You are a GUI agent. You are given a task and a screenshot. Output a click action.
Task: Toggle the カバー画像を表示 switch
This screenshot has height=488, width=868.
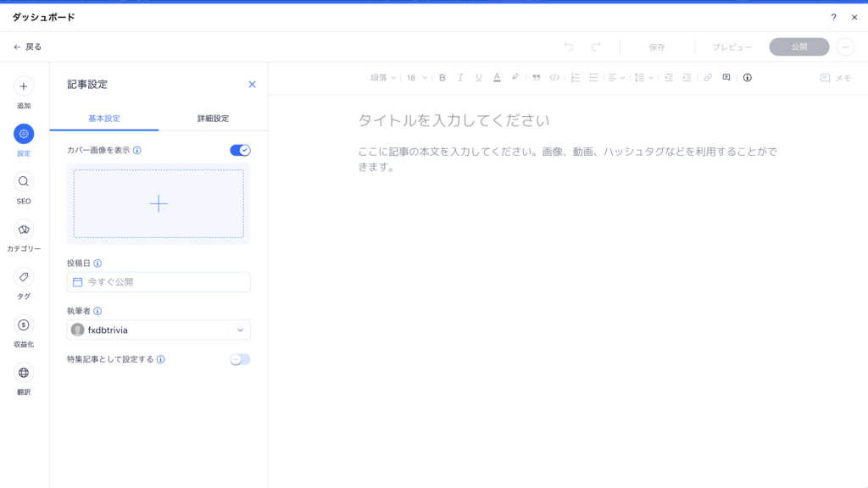pos(240,151)
